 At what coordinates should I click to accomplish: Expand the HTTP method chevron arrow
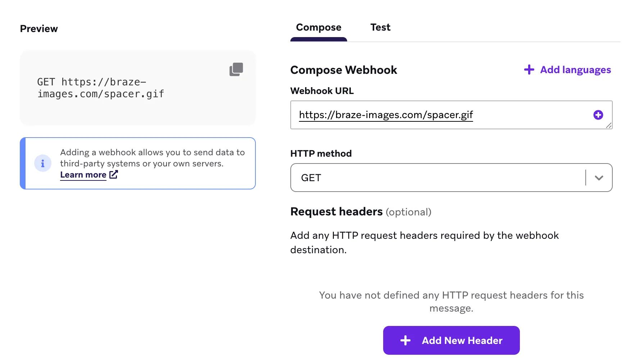tap(599, 178)
